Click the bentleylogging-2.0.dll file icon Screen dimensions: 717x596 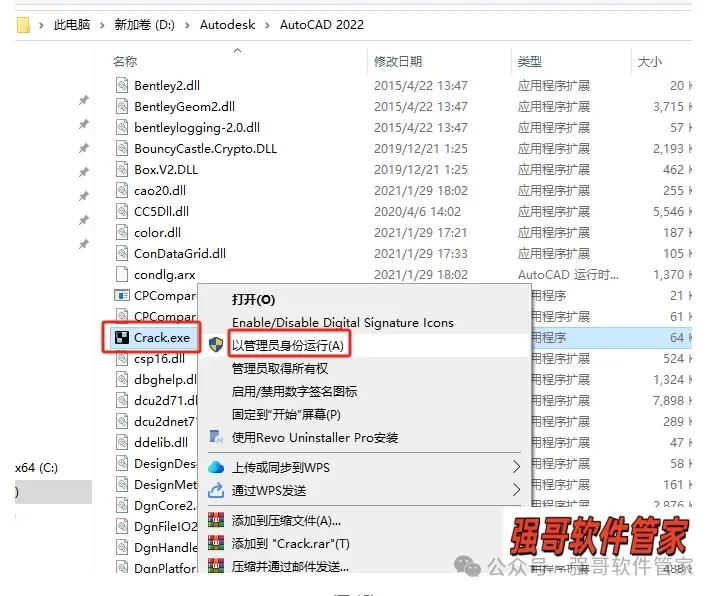[x=122, y=128]
